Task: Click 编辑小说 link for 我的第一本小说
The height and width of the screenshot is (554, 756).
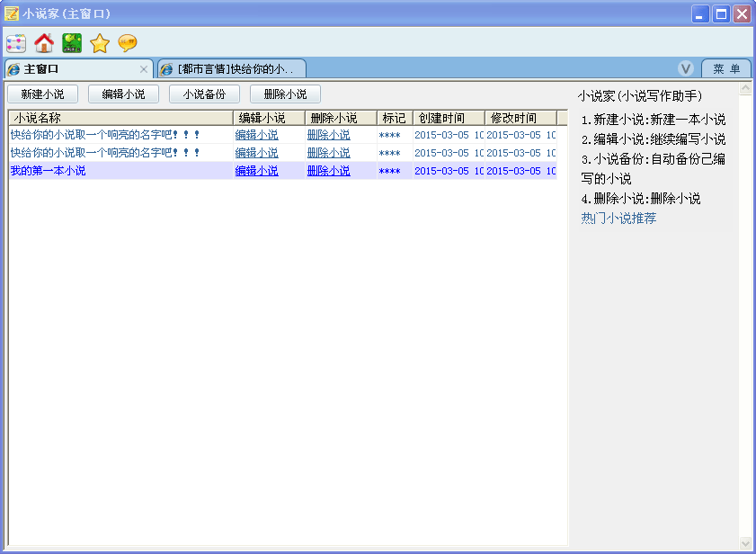Action: tap(256, 171)
